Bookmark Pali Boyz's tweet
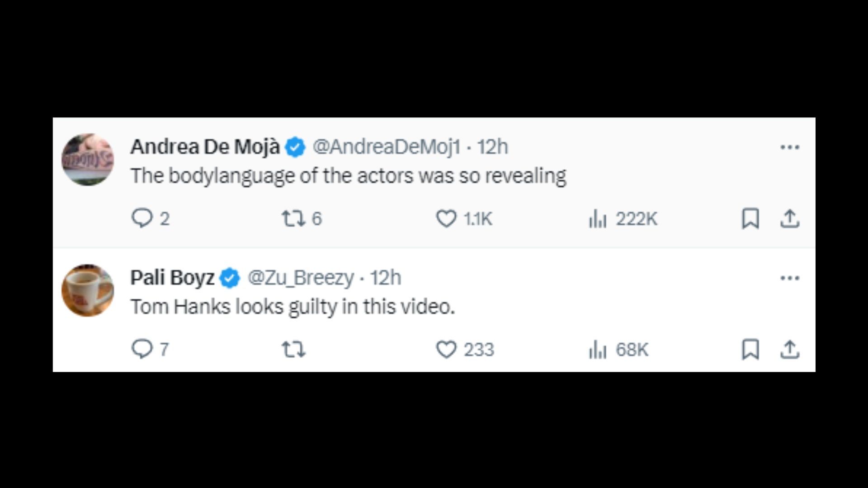Screen dimensions: 868x488 coord(751,349)
